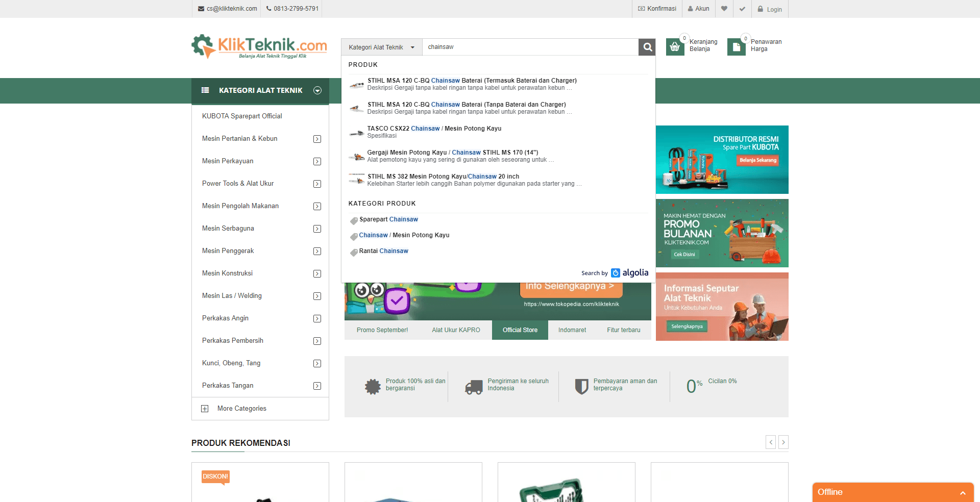Click the delivery truck Pengiriman icon
980x502 pixels.
pos(474,387)
